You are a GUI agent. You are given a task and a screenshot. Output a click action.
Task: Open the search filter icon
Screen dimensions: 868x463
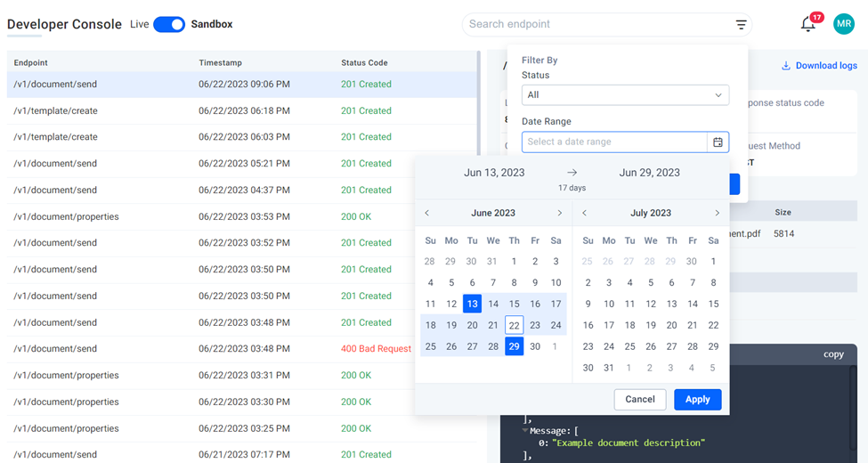pos(741,24)
